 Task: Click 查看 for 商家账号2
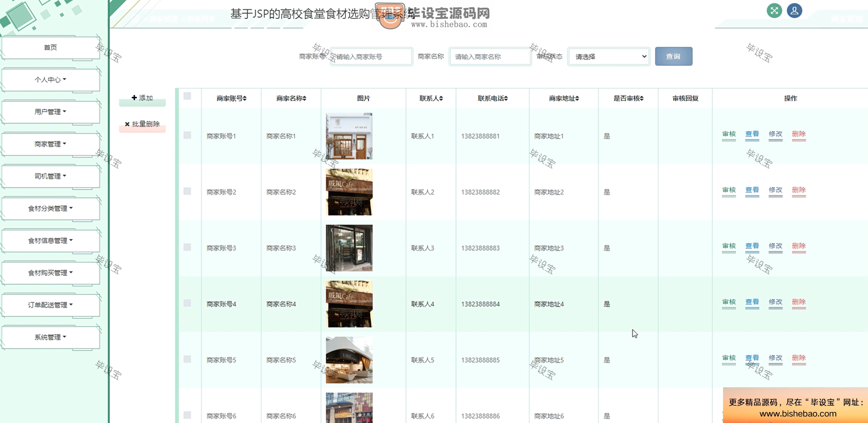click(x=752, y=190)
